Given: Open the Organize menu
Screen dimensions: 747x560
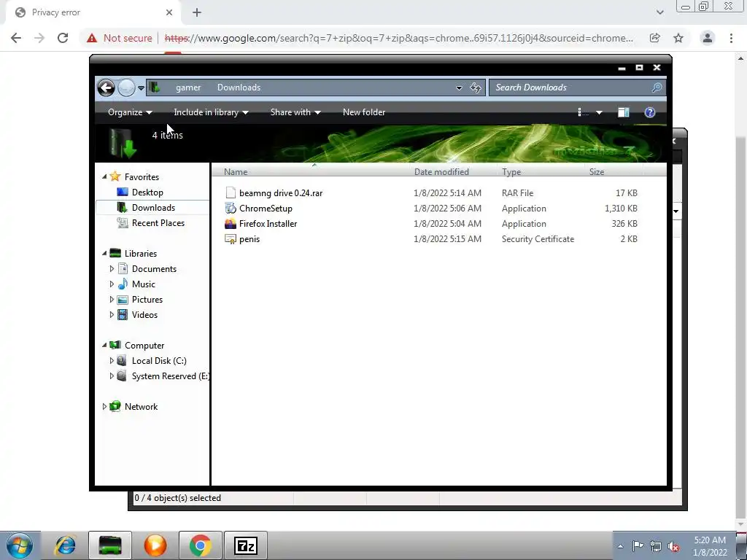Looking at the screenshot, I should tap(130, 112).
